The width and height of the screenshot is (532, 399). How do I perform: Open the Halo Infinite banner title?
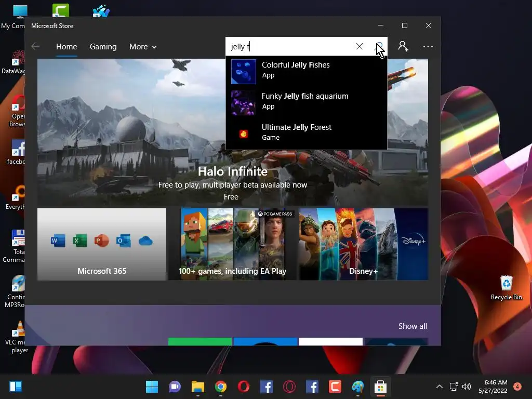pyautogui.click(x=233, y=171)
